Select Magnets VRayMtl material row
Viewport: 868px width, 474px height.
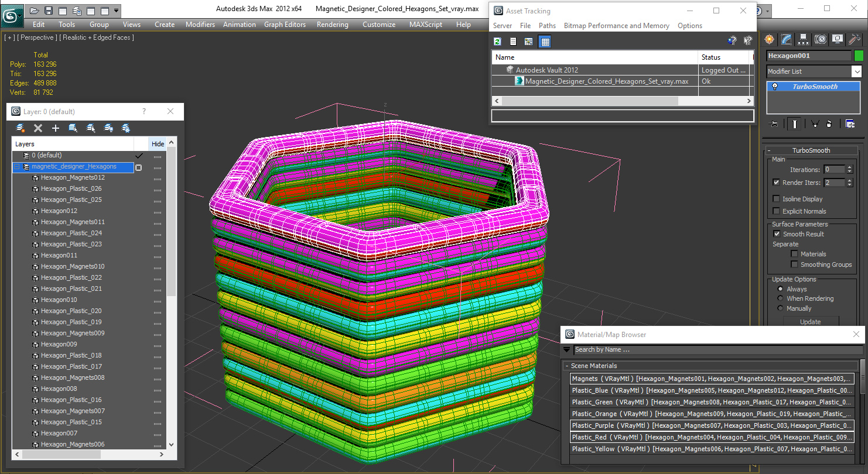click(x=712, y=379)
